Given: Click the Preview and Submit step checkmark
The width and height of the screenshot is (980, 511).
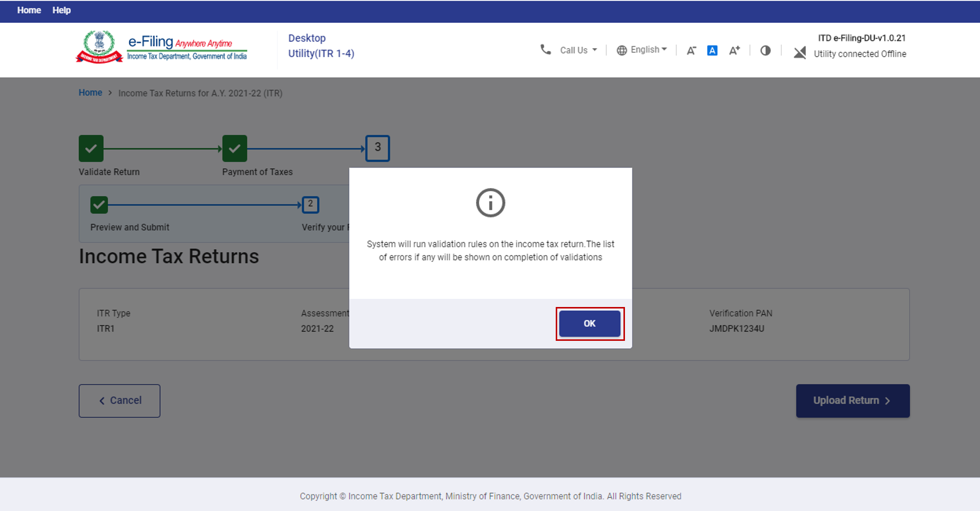Looking at the screenshot, I should [x=99, y=204].
